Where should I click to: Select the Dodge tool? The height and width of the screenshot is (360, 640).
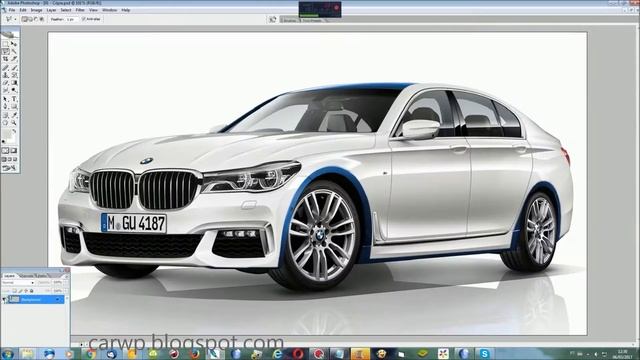[14, 90]
